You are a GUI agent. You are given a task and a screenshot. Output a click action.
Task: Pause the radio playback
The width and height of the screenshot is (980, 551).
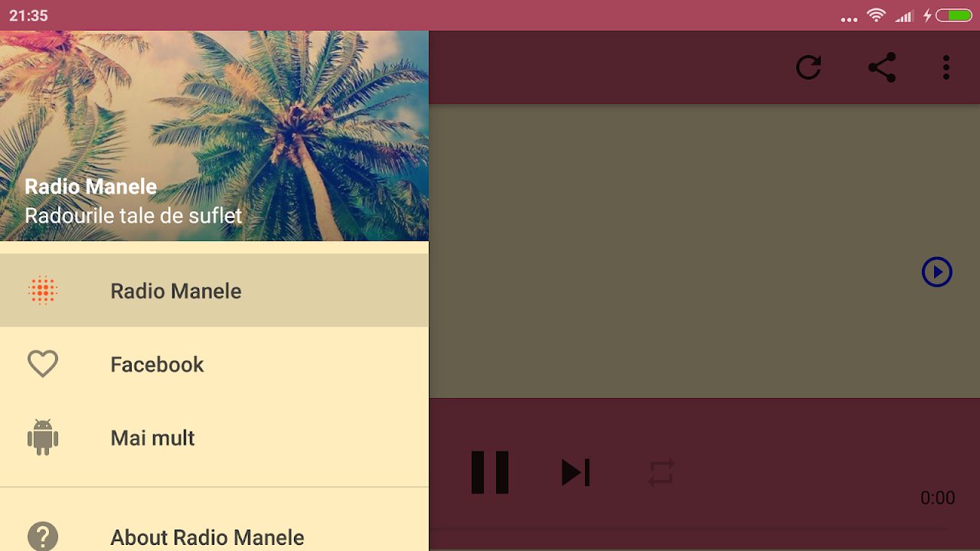(x=490, y=472)
